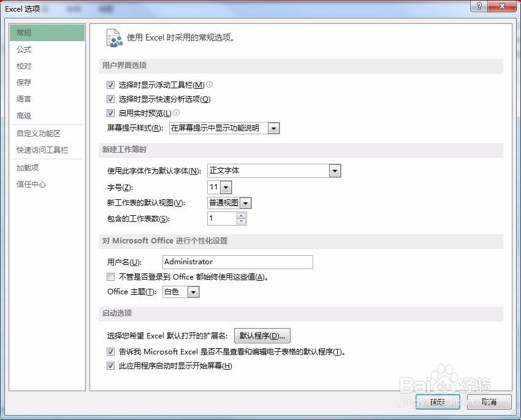This screenshot has width=521, height=420.
Task: Toggle 告诉我 Microsoft Excel 是否不是默认程序 checkbox
Action: [110, 351]
